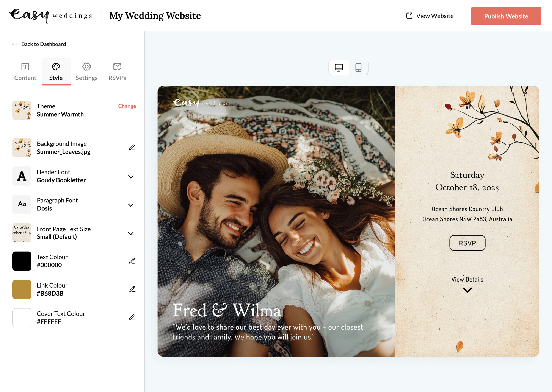Click the Header Font letter A icon

coord(22,176)
